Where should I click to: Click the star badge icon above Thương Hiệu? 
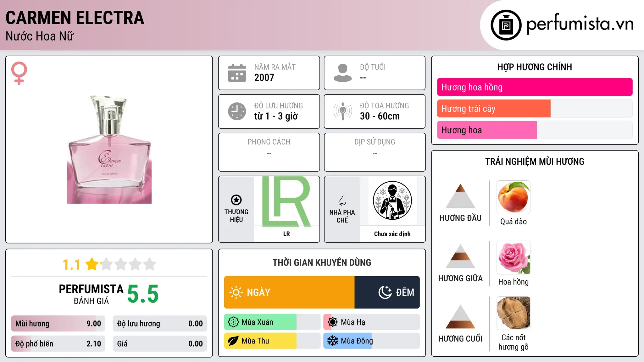tap(236, 200)
